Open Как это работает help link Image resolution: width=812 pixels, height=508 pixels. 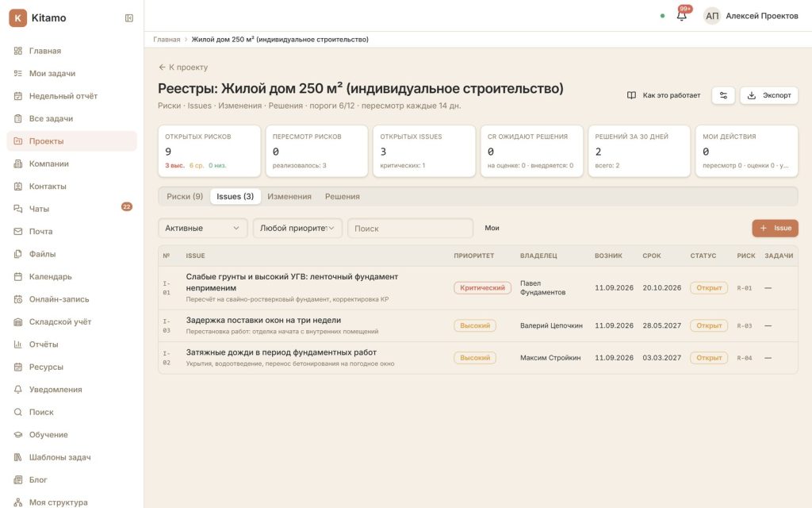(664, 95)
